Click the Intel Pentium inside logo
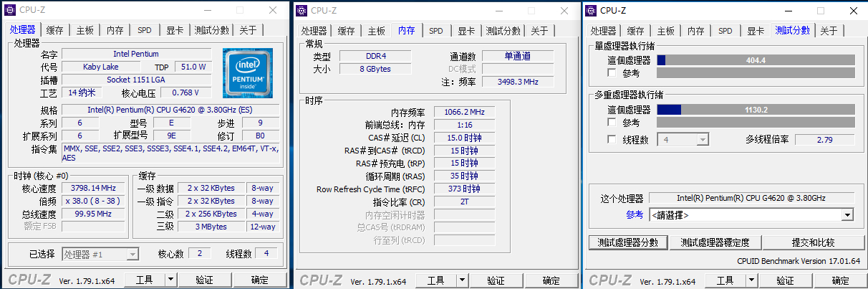 click(248, 73)
